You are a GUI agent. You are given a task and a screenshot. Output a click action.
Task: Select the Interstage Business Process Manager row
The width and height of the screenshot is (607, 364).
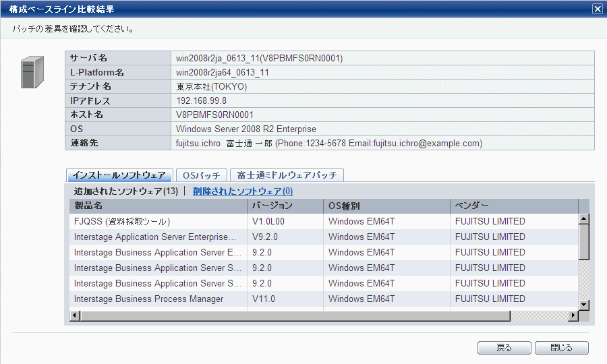324,299
